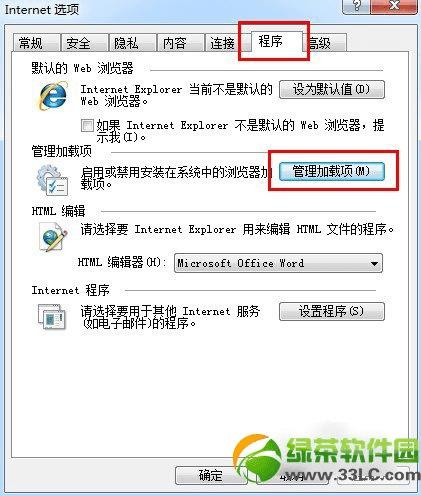
Task: Click the manage add-ons gear icon
Action: [52, 180]
